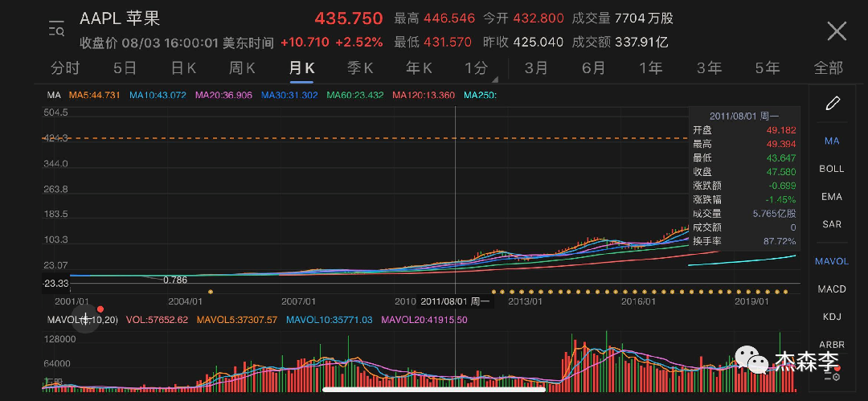The image size is (868, 401).
Task: Tap the MA20:36.906 legend label
Action: 223,96
